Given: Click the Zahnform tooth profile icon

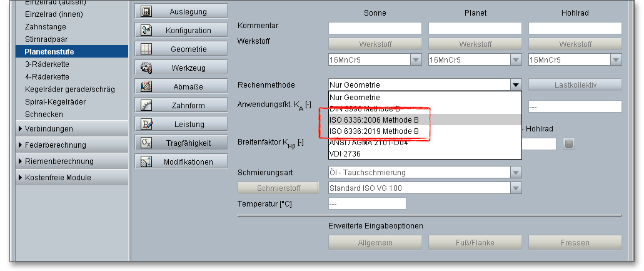Looking at the screenshot, I should click(x=146, y=106).
